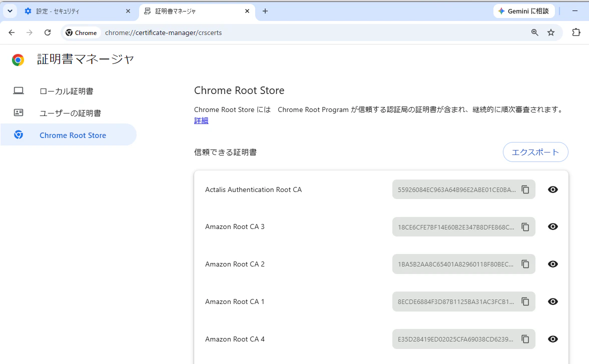Click the Chrome icon beside Chrome Root Store
The image size is (589, 364).
[x=19, y=134]
